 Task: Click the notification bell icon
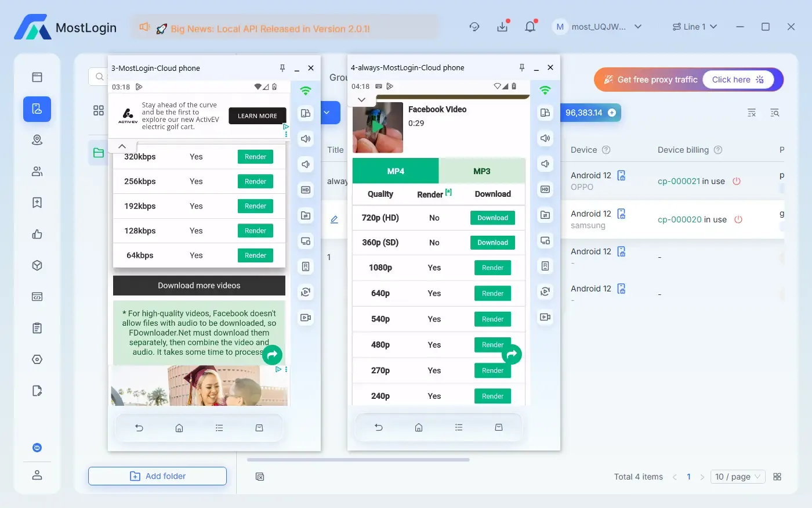tap(530, 27)
